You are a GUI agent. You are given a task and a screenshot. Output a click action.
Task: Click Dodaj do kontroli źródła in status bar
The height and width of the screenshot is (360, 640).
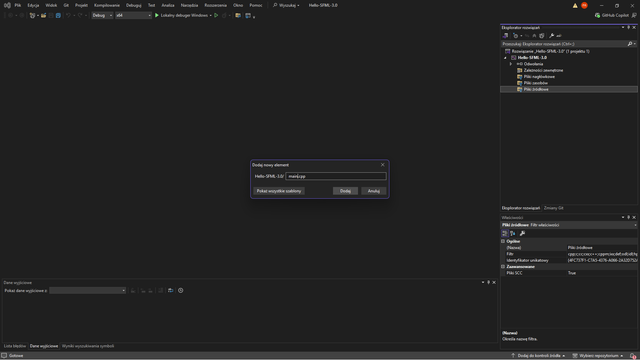click(x=538, y=356)
